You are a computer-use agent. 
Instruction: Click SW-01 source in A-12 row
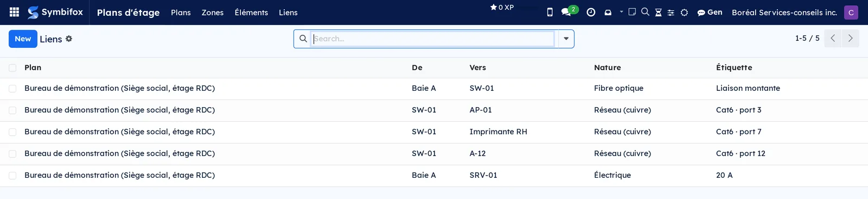coord(424,153)
